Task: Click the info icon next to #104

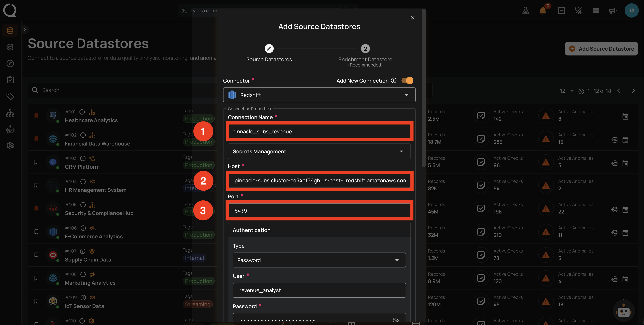Action: [83, 182]
